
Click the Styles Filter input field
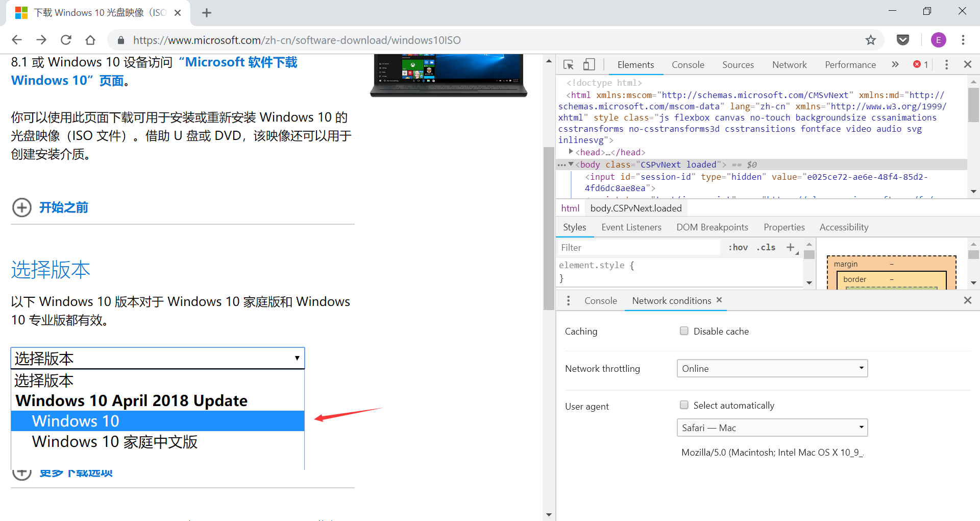point(639,248)
